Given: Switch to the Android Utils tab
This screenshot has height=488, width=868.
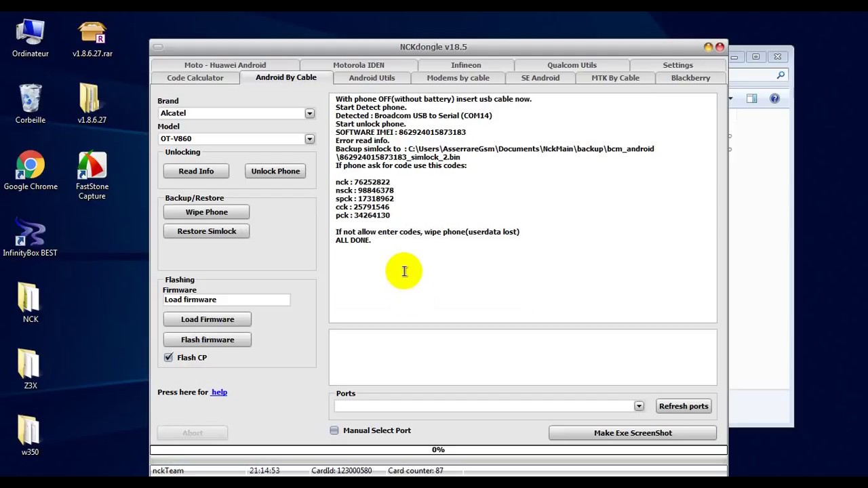Looking at the screenshot, I should pyautogui.click(x=372, y=78).
